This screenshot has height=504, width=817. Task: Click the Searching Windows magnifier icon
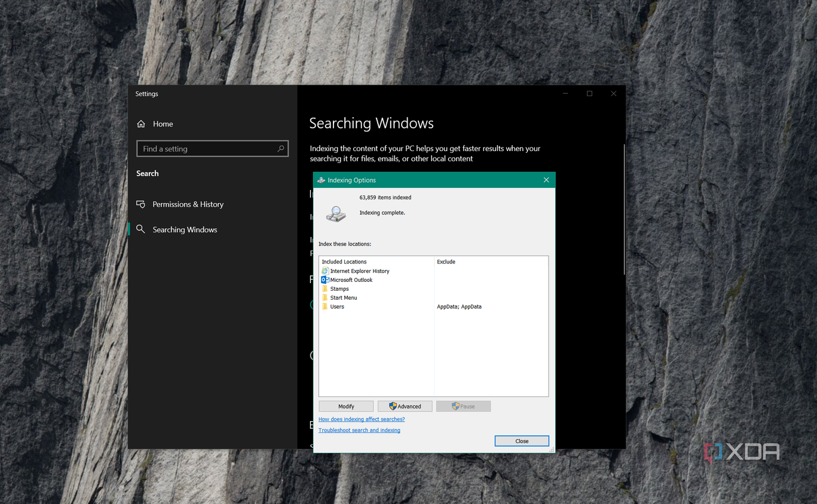click(140, 229)
